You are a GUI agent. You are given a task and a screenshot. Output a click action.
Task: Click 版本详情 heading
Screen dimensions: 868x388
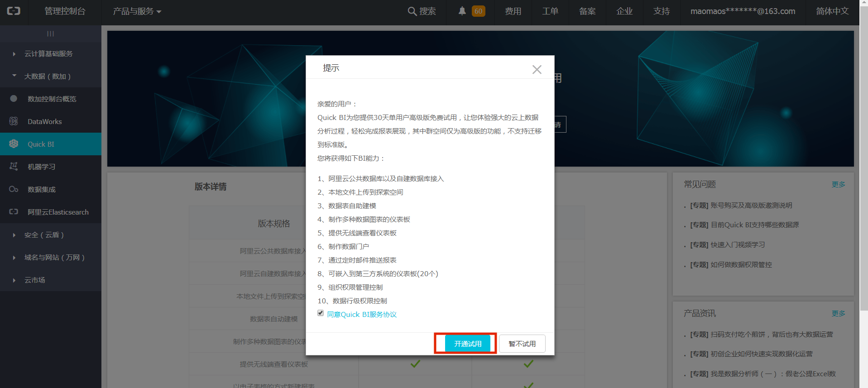(211, 187)
